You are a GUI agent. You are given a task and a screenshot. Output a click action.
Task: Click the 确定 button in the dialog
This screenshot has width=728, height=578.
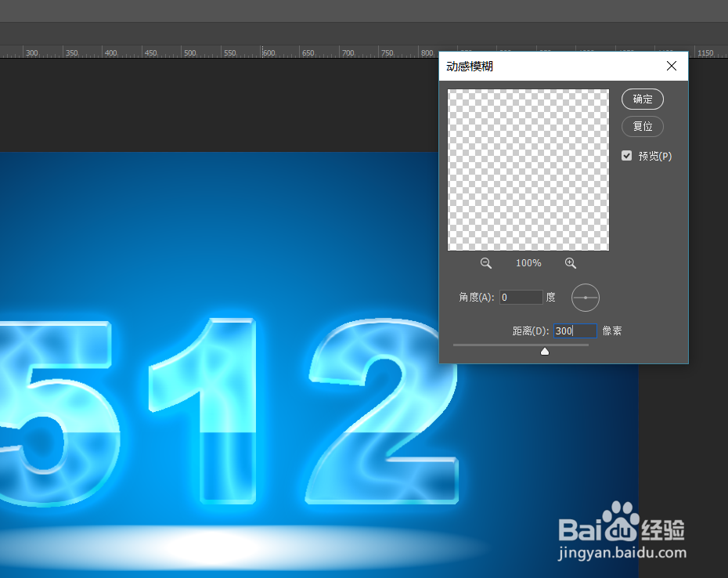click(643, 99)
